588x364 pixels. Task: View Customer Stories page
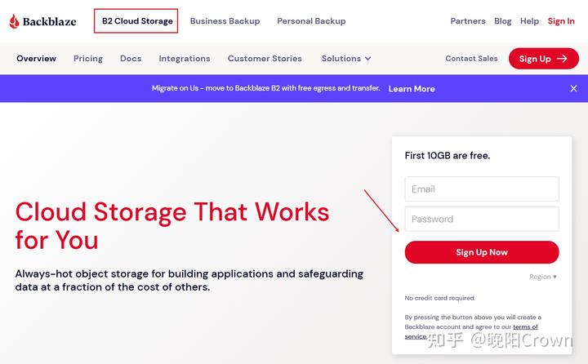265,59
